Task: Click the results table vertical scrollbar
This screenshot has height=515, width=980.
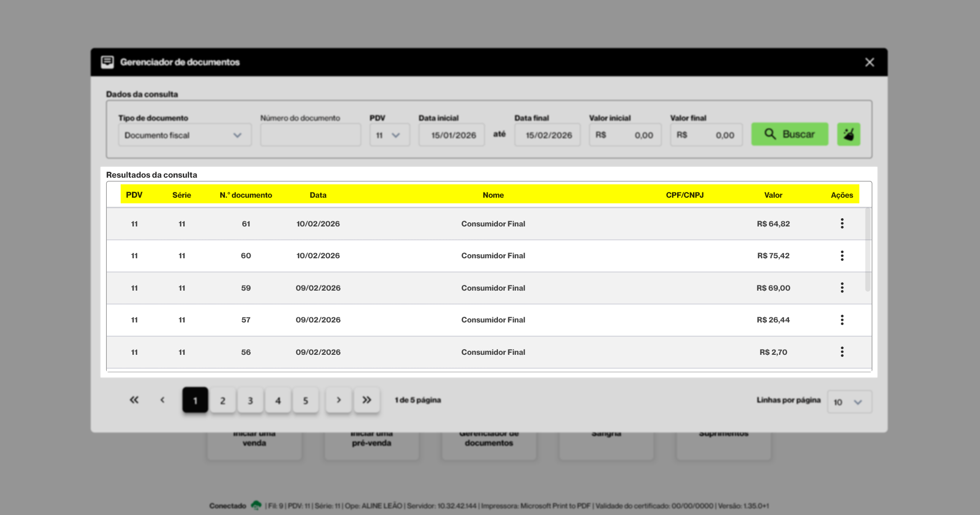Action: [x=868, y=250]
